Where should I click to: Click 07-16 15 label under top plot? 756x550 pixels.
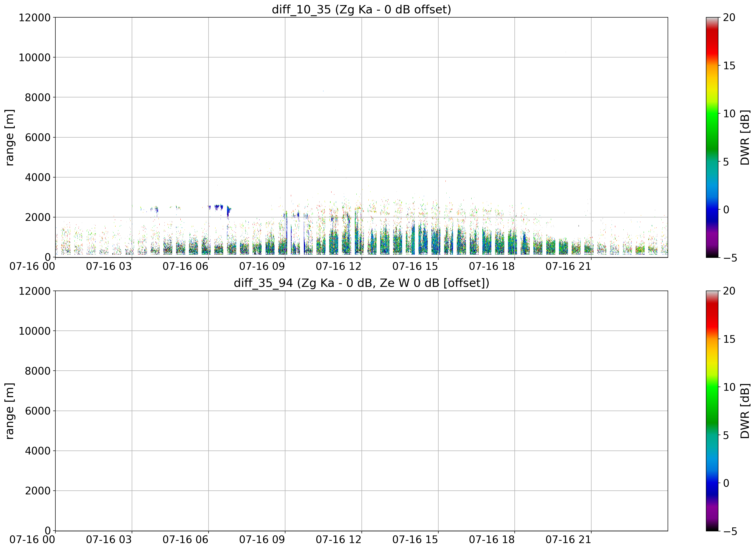tap(415, 266)
